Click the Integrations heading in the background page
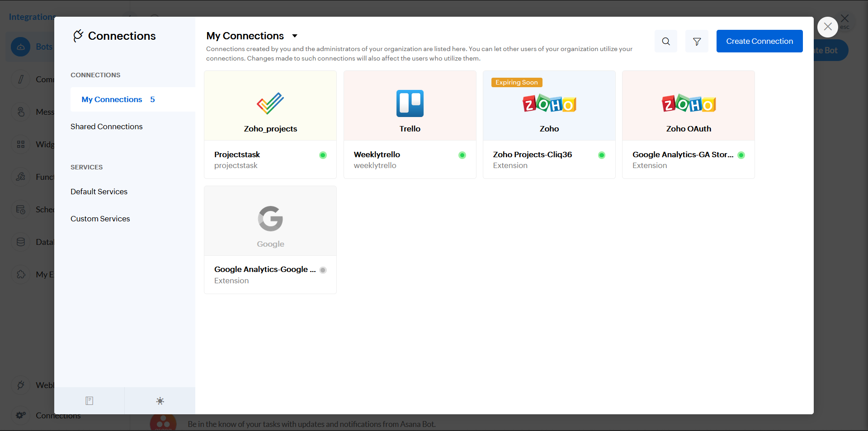The image size is (868, 431). point(32,17)
